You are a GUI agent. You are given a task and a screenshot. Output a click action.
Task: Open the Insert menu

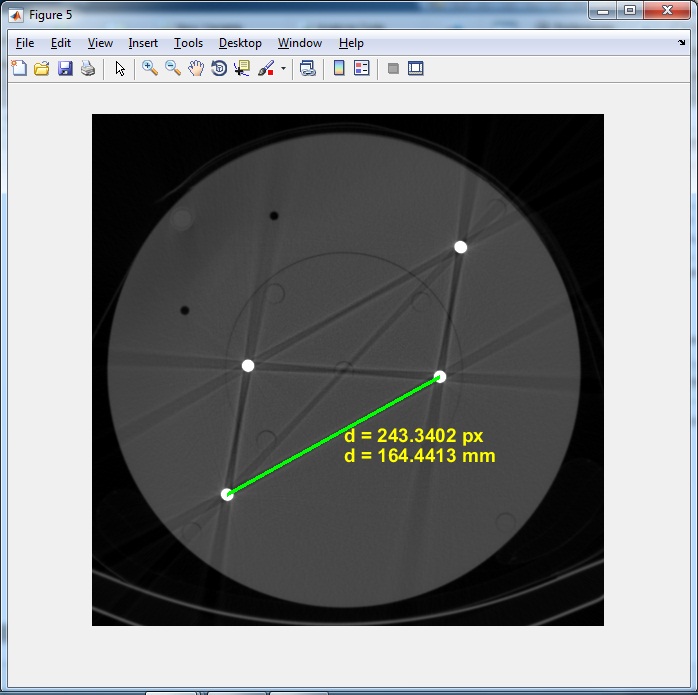143,43
